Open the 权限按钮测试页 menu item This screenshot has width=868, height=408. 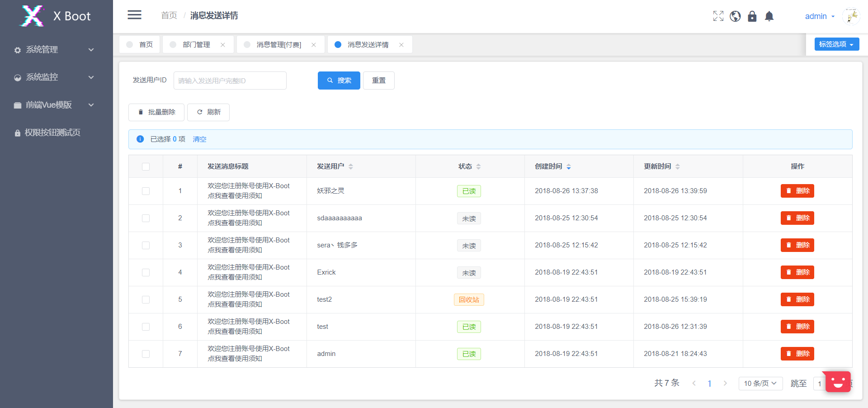[57, 133]
